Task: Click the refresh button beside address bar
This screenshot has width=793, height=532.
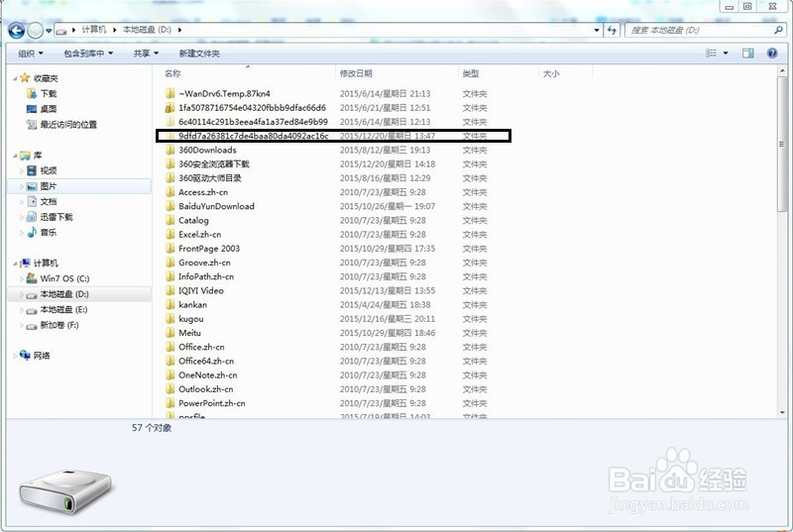Action: [612, 30]
